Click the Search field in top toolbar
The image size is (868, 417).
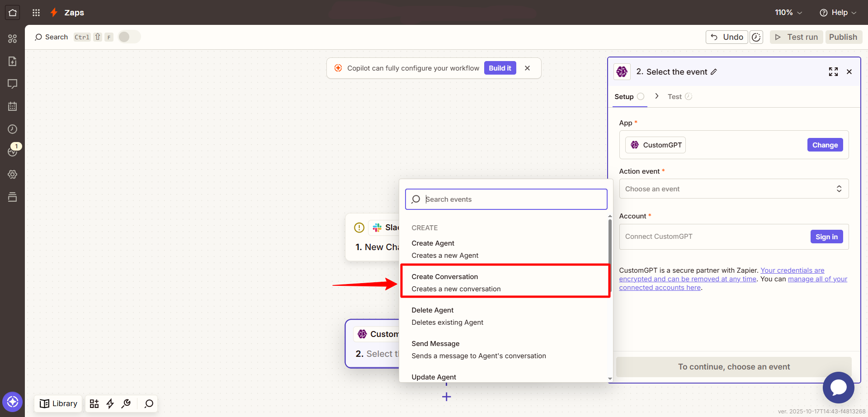click(x=51, y=37)
